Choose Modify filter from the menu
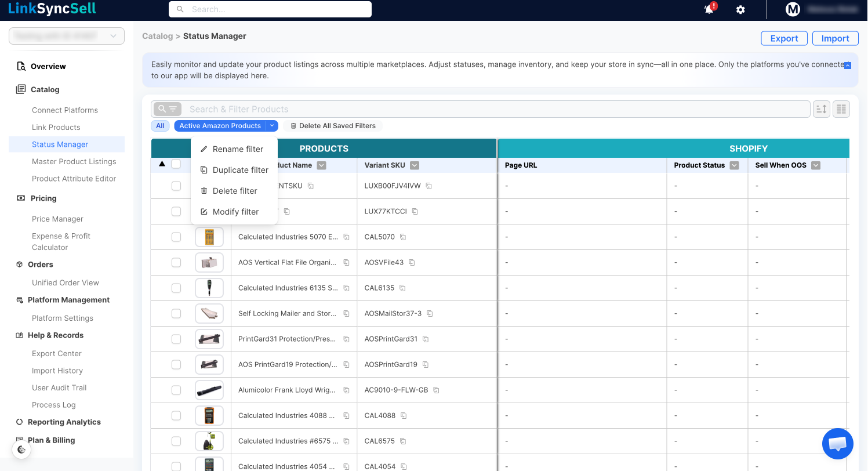868x471 pixels. 234,212
